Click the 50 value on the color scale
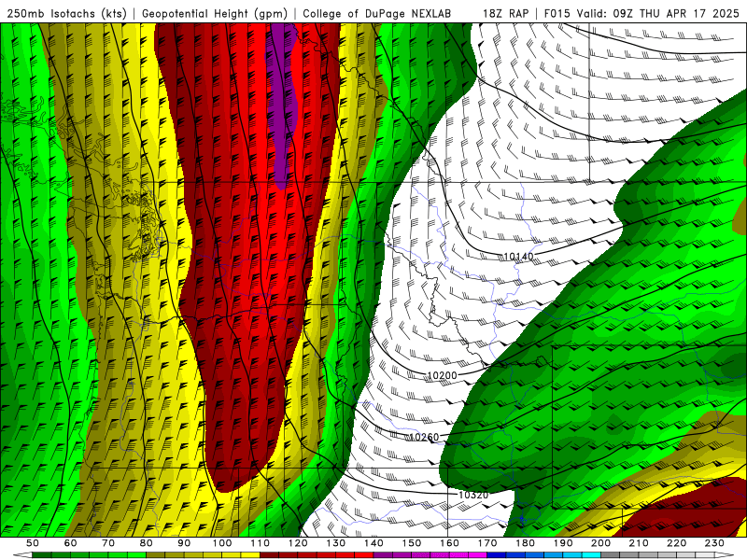The image size is (747, 560). tap(33, 543)
